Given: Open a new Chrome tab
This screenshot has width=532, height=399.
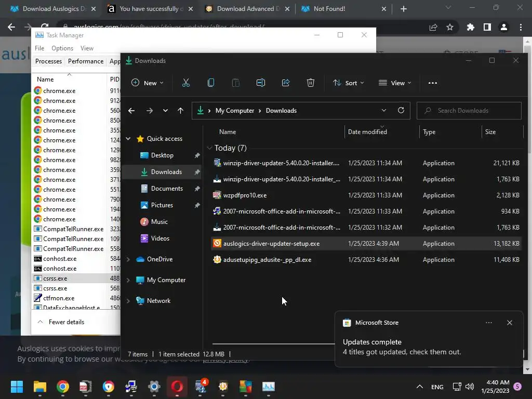Looking at the screenshot, I should point(403,9).
